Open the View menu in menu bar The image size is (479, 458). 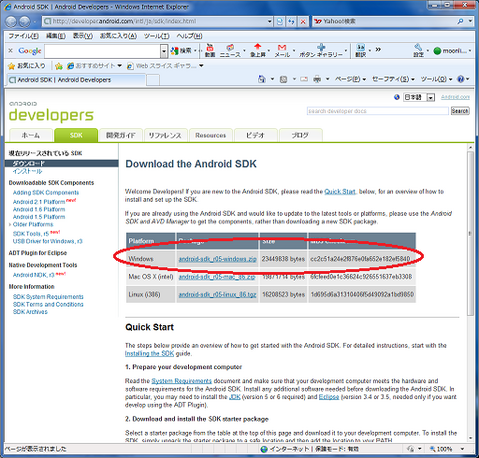pos(83,36)
